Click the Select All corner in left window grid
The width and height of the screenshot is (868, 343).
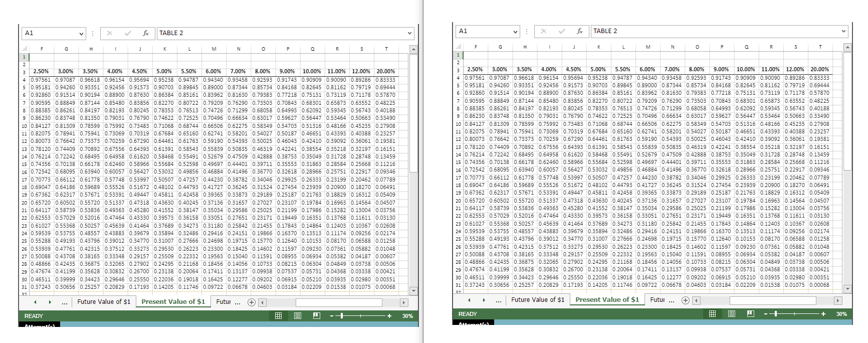24,49
